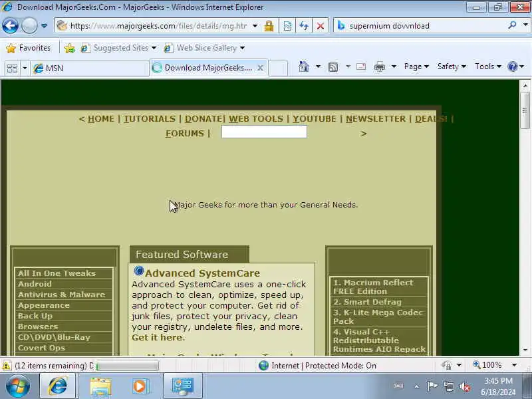
Task: Expand the Home button dropdown arrow
Action: (318, 66)
